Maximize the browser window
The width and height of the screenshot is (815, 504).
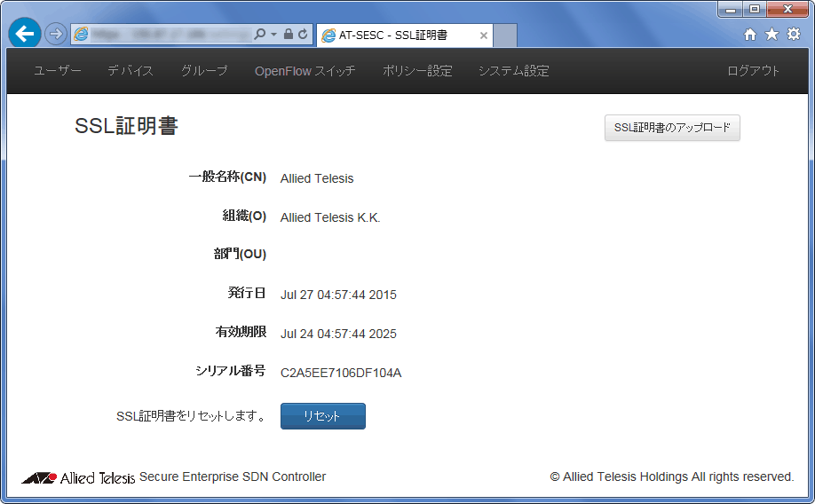point(755,10)
